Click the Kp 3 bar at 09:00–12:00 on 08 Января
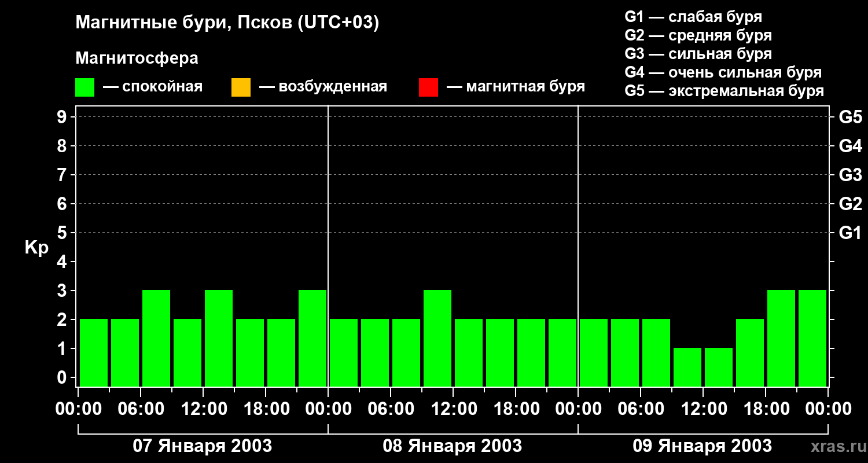The width and height of the screenshot is (868, 463). pos(437,338)
